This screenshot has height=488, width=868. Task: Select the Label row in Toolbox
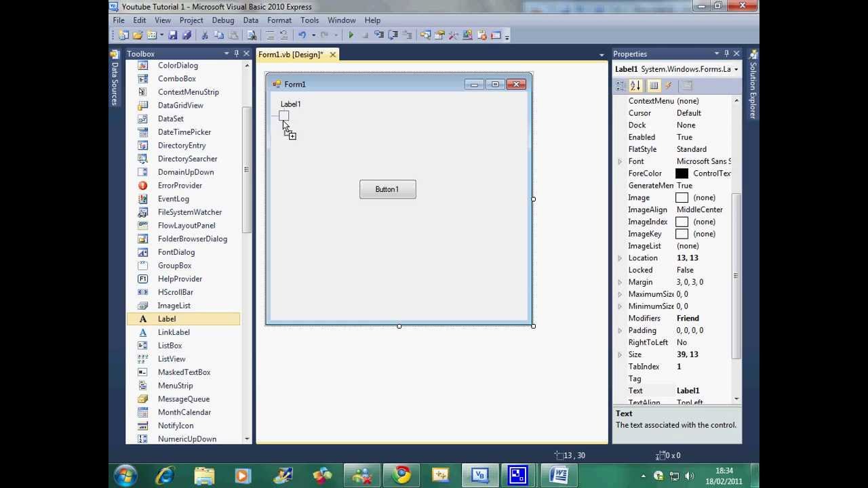(183, 319)
